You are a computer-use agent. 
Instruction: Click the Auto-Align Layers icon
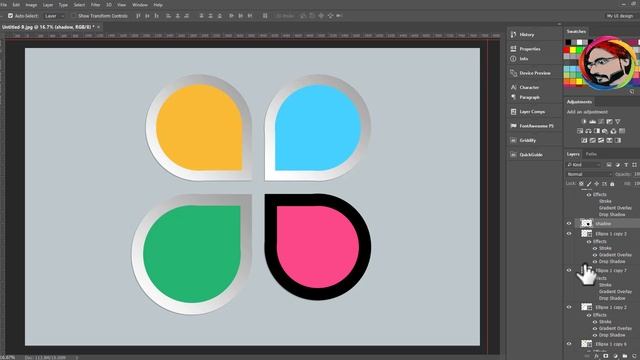coord(265,16)
